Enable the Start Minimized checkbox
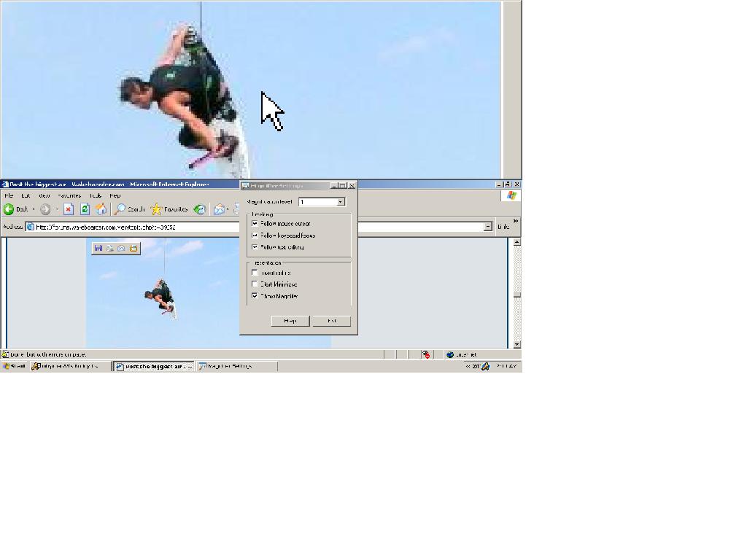The width and height of the screenshot is (747, 560). click(255, 284)
